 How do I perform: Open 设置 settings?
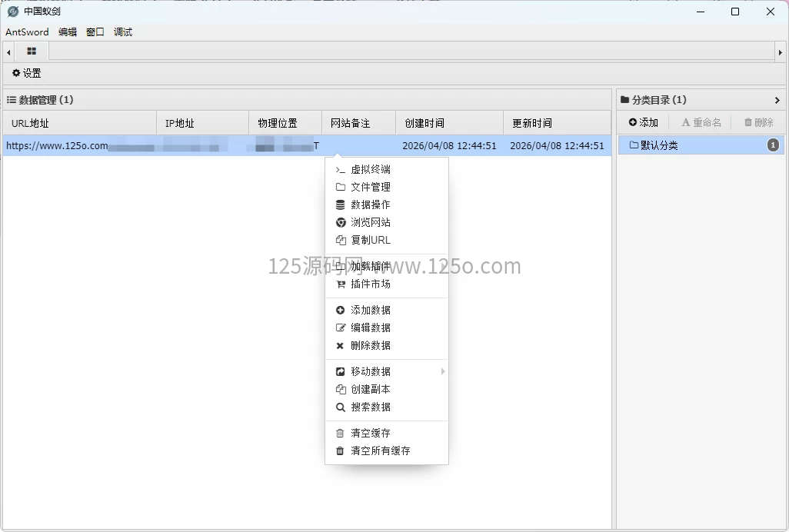coord(27,73)
